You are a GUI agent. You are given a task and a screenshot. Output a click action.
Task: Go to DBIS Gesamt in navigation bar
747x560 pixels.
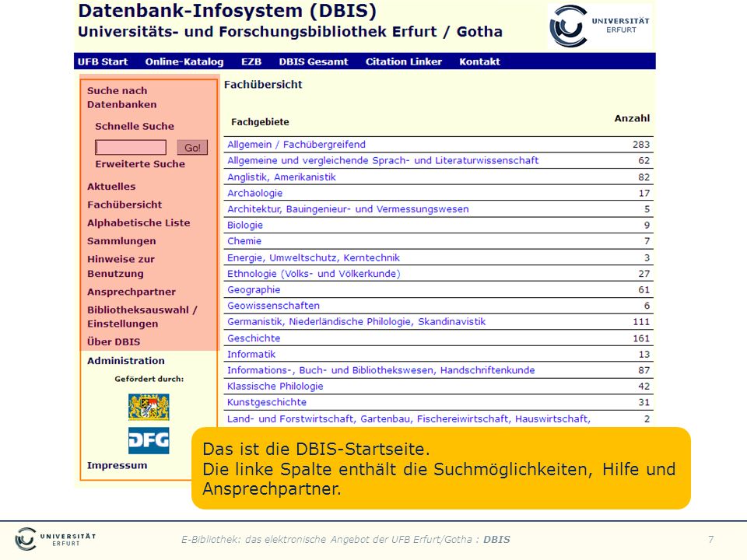point(314,61)
